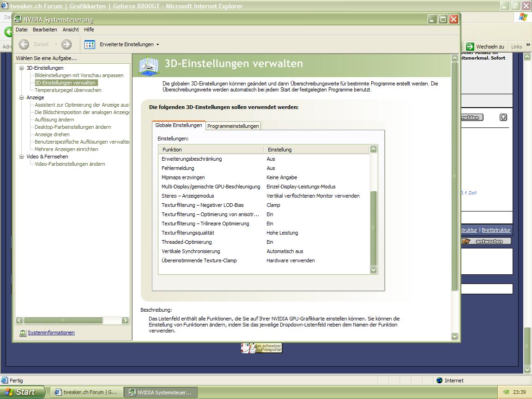Switch to the Programmeinstellungen tab
532x399 pixels.
pos(233,126)
